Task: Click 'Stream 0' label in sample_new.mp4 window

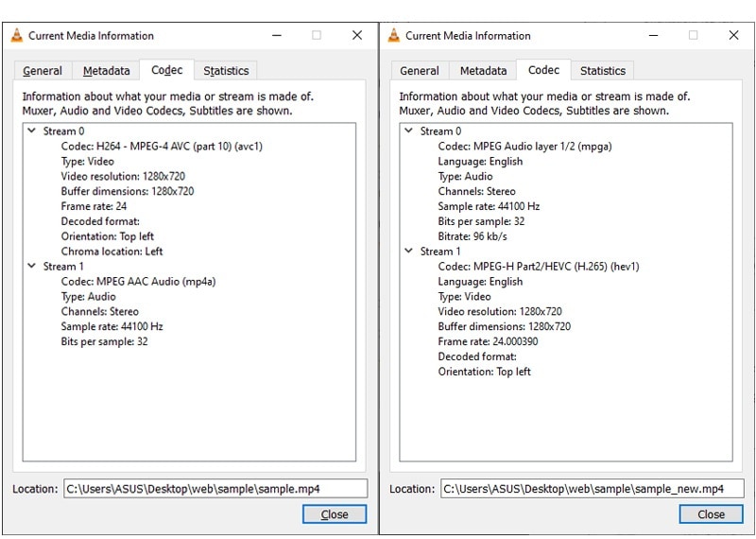Action: coord(440,130)
